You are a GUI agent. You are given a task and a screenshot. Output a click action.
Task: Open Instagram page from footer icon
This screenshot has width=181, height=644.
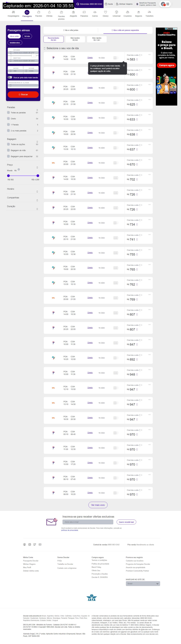[x=30, y=544]
